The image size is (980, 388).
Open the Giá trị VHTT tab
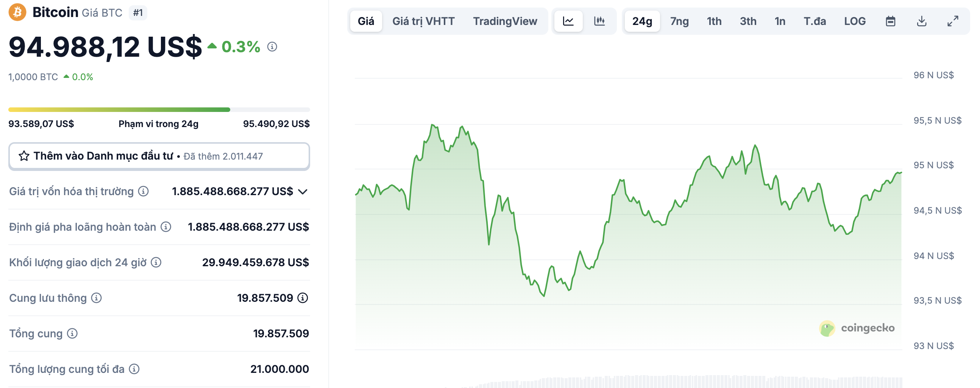click(x=423, y=21)
